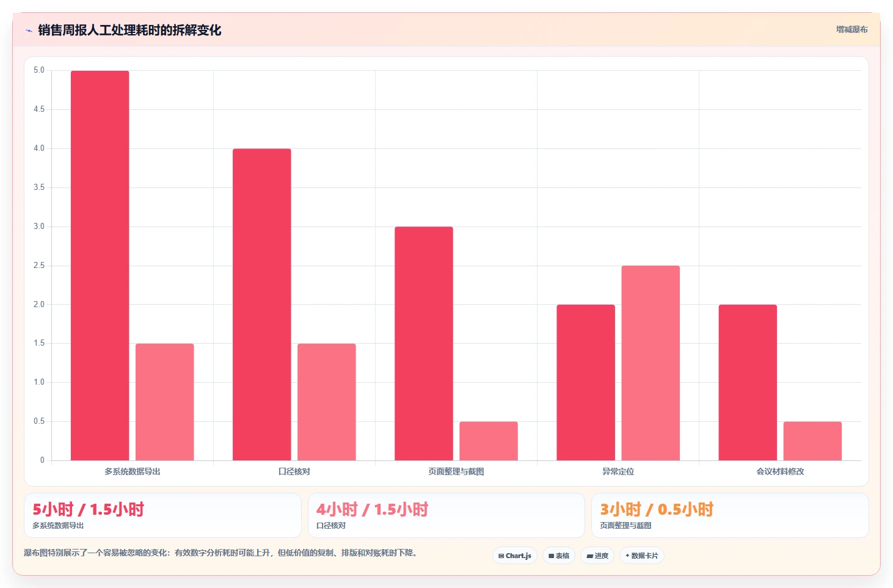Screen dimensions: 893x588
Task: Click the tall dark bar for 多系统数据导出
Action: [x=100, y=266]
